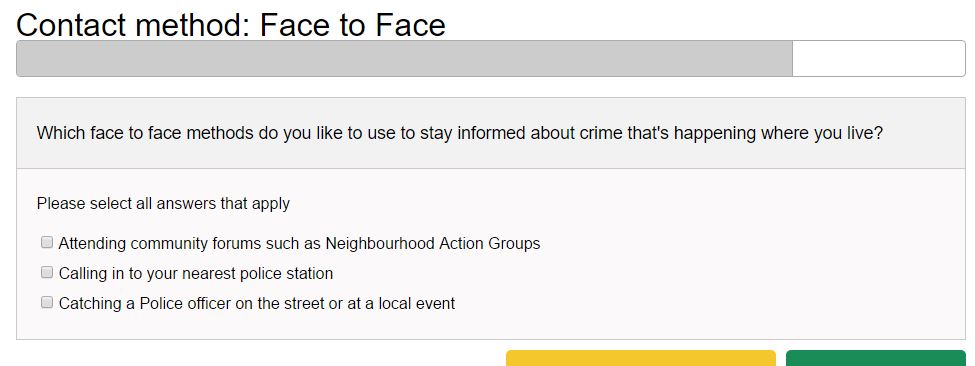This screenshot has height=366, width=975.
Task: Click the white unfilled part of progress bar
Action: tap(879, 58)
